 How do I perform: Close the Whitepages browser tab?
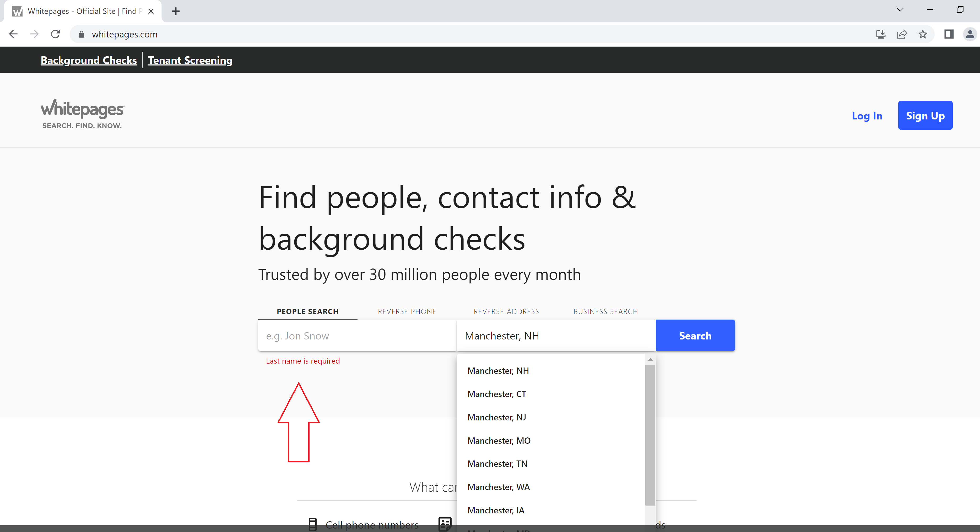[x=151, y=11]
